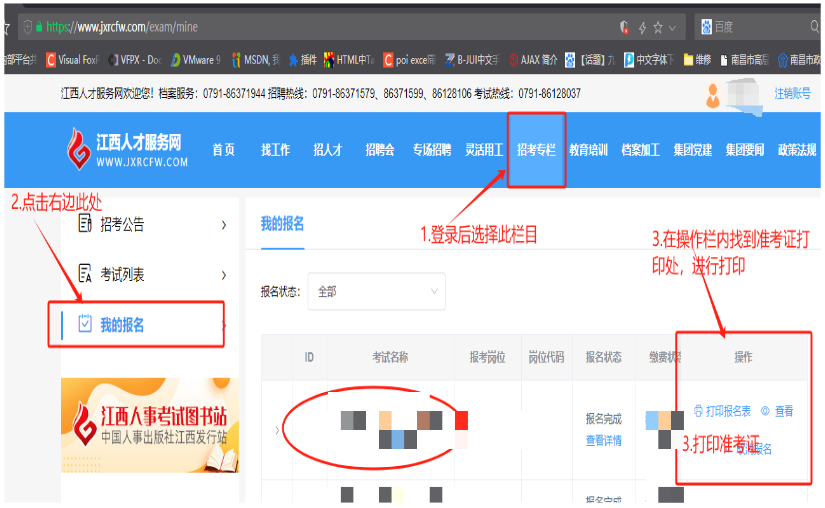The image size is (825, 508).
Task: Click the 报考岗位 column header
Action: (487, 358)
